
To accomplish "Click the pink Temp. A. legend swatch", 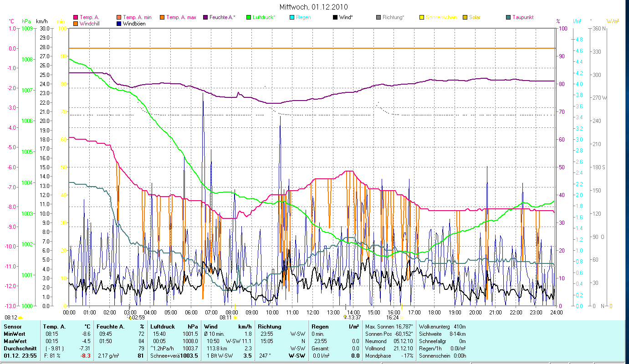I will point(76,17).
